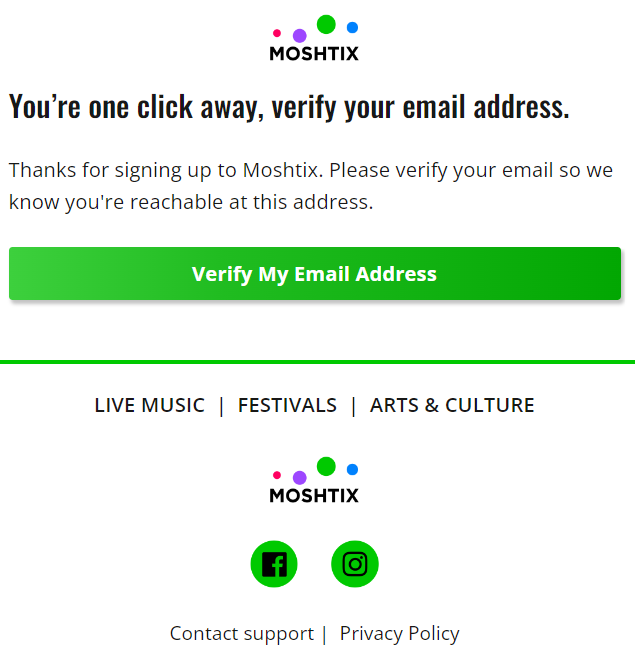This screenshot has height=648, width=635.
Task: Click the "Thanks for signing up" paragraph
Action: pyautogui.click(x=311, y=186)
